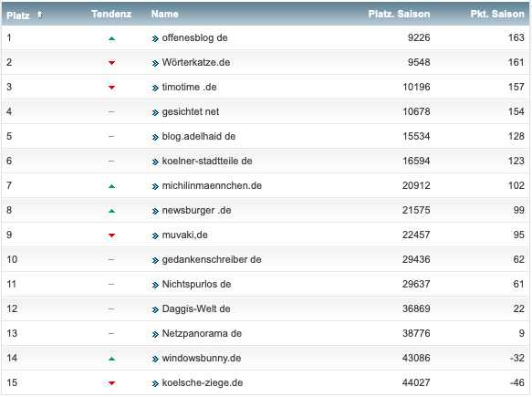This screenshot has height=397, width=532.
Task: Click the Platz ascending sort arrow
Action: pyautogui.click(x=40, y=15)
